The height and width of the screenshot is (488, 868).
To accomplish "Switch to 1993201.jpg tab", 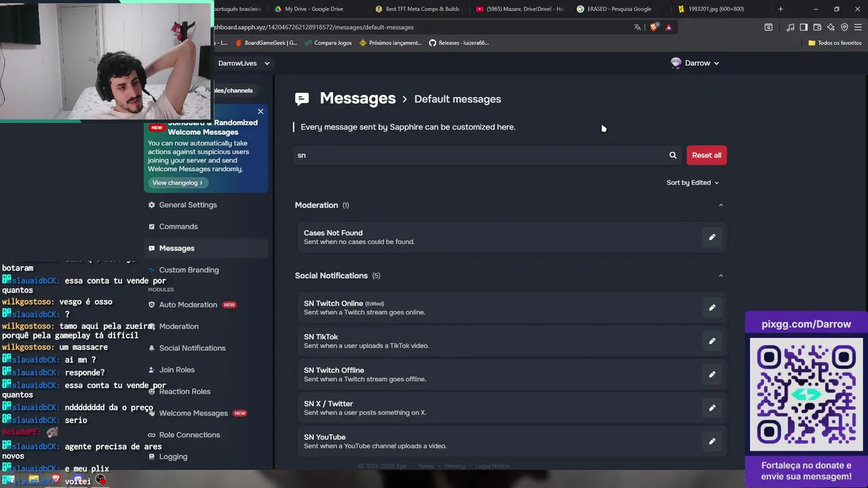I will click(720, 9).
